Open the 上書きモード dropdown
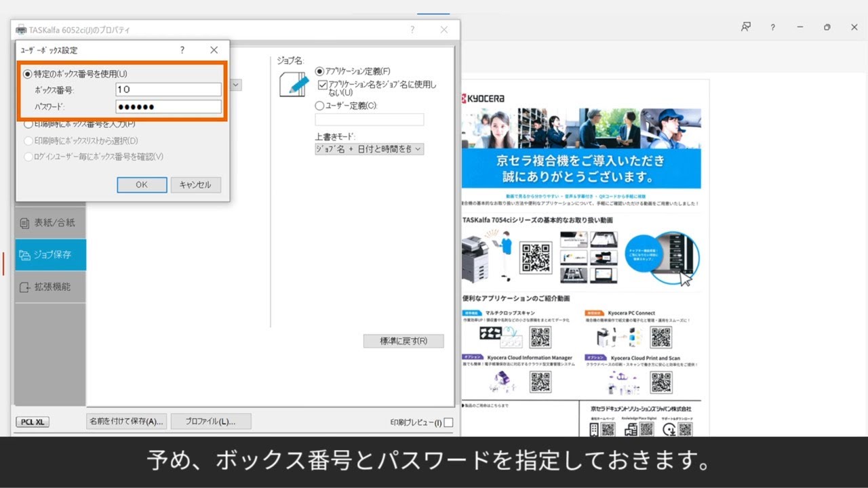 370,148
